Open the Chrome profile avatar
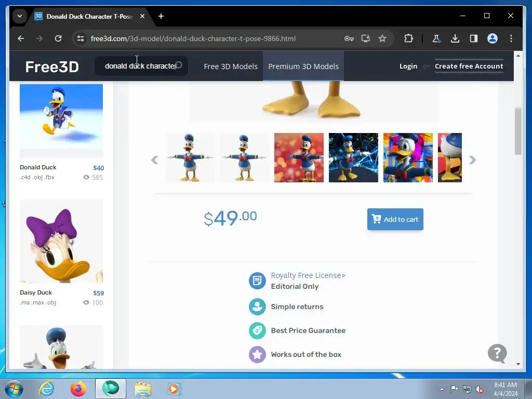The image size is (532, 399). click(493, 38)
